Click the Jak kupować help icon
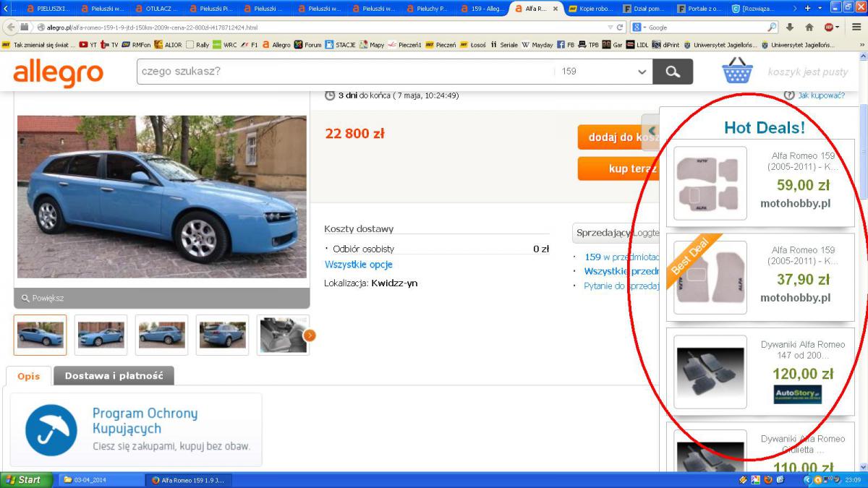 click(x=788, y=95)
